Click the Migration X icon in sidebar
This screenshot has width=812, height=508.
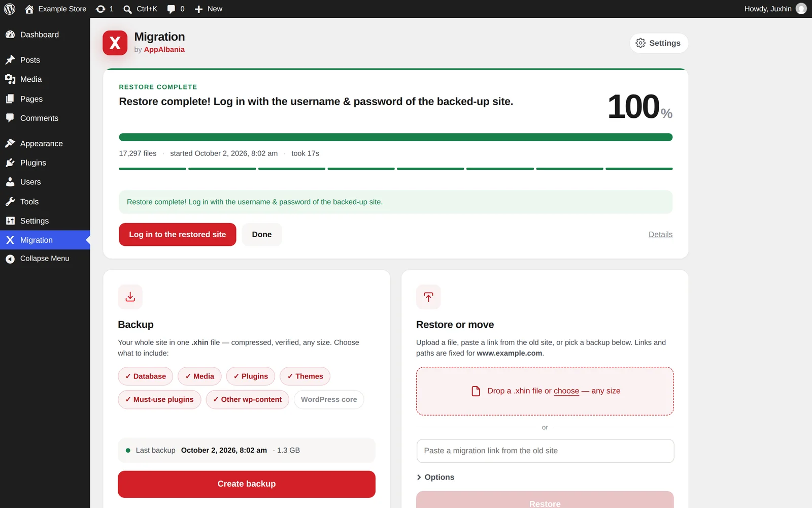10,240
